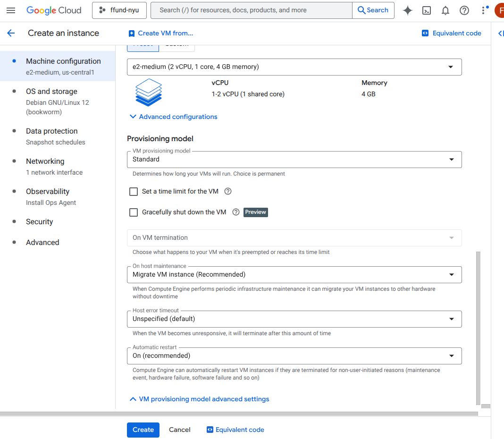504x439 pixels.
Task: Enable Set a time limit for the VM
Action: 134,192
